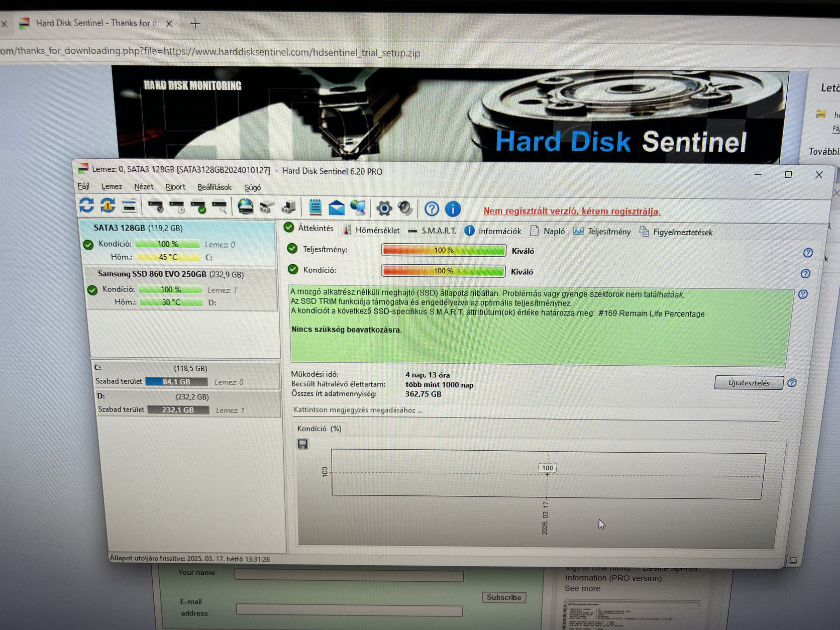Screen dimensions: 840x630
Task: Click the blue refresh arrows toolbar icon
Action: pyautogui.click(x=86, y=205)
